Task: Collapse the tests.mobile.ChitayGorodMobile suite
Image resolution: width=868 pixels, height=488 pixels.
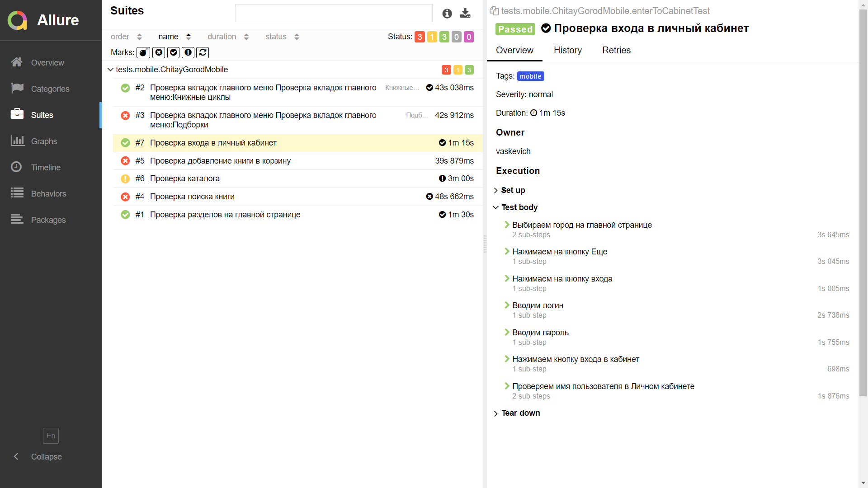Action: coord(110,70)
